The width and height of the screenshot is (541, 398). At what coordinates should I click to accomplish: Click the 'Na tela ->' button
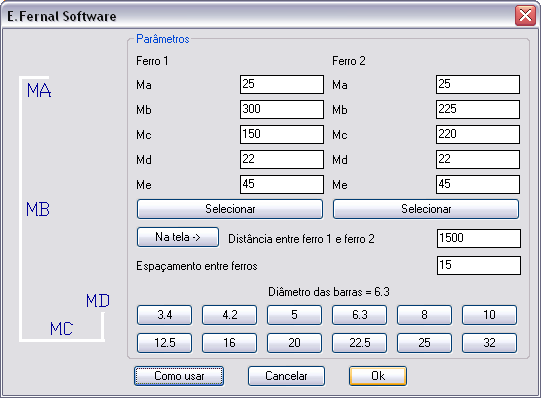[178, 237]
